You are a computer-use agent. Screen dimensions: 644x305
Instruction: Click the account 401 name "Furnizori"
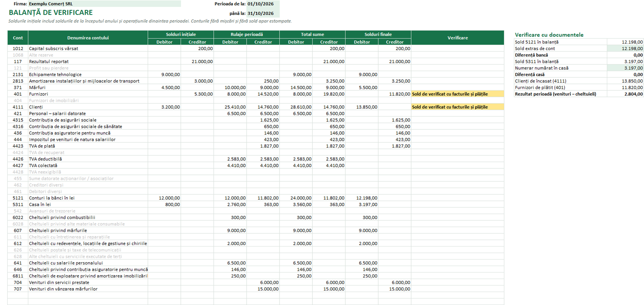pyautogui.click(x=39, y=94)
